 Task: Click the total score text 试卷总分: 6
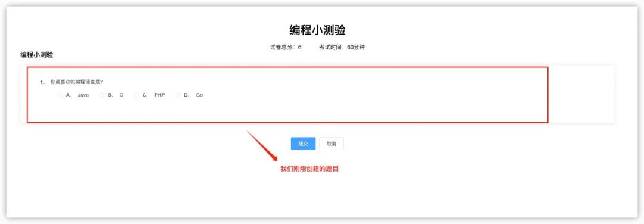click(286, 47)
